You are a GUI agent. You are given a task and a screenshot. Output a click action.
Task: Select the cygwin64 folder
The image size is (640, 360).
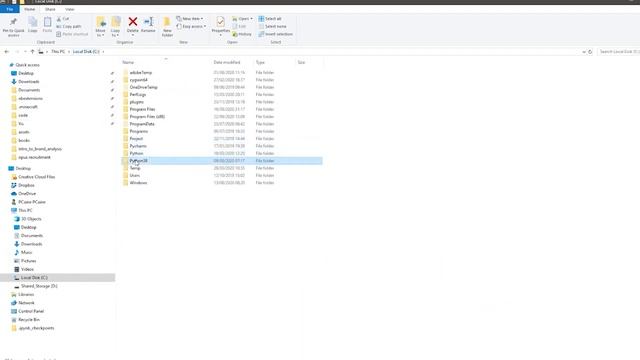pyautogui.click(x=138, y=80)
